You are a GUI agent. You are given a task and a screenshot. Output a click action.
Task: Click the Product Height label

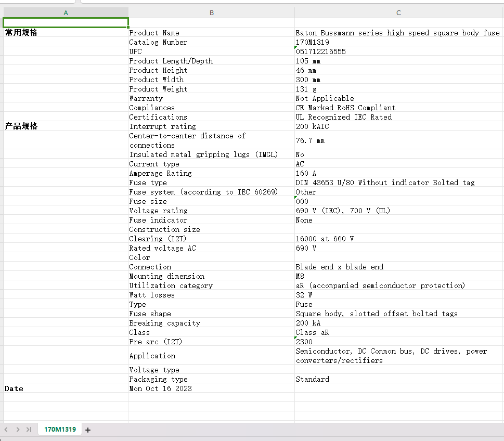[212, 70]
